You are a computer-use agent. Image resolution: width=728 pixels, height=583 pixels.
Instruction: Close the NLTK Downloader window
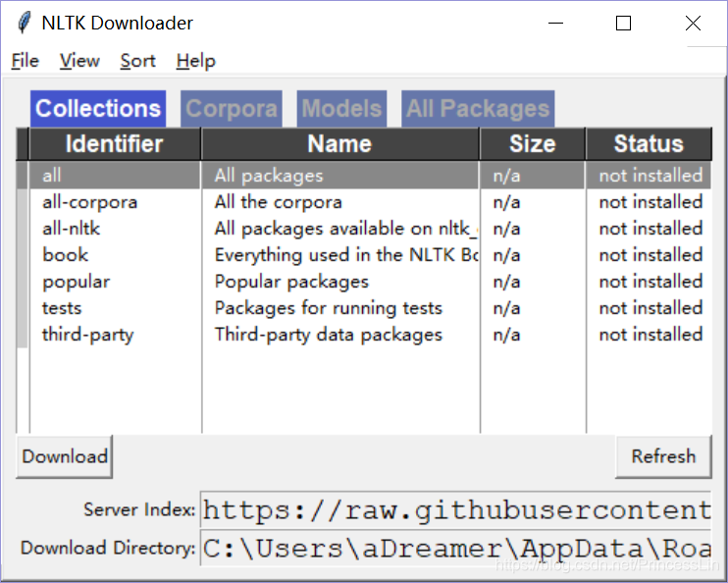pyautogui.click(x=693, y=23)
